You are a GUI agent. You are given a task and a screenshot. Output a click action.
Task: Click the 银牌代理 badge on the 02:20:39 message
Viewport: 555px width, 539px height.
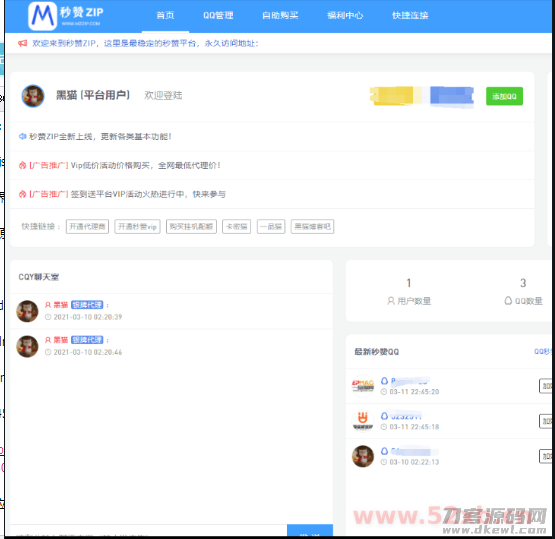[x=87, y=305]
